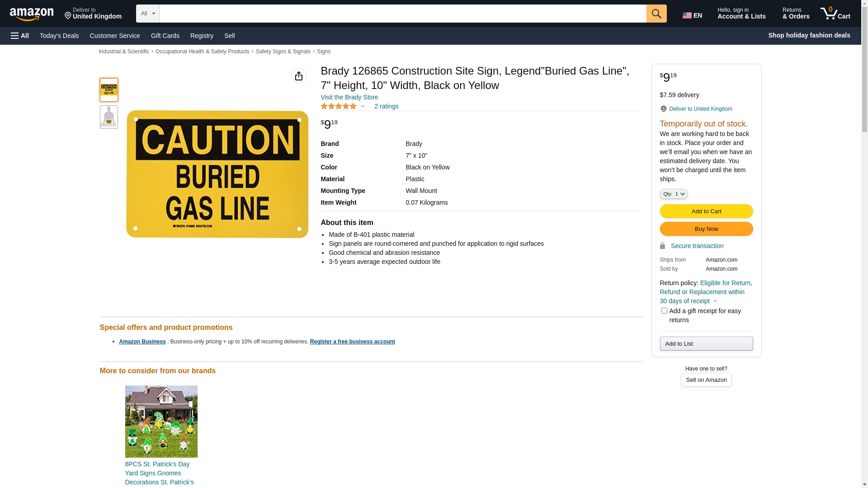868x488 pixels.
Task: Click the Buy Now button
Action: (706, 229)
